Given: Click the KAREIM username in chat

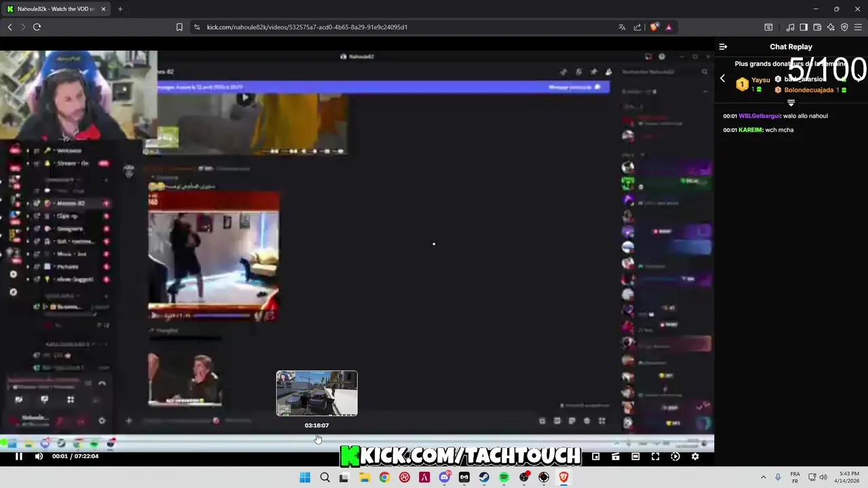Looking at the screenshot, I should point(751,129).
